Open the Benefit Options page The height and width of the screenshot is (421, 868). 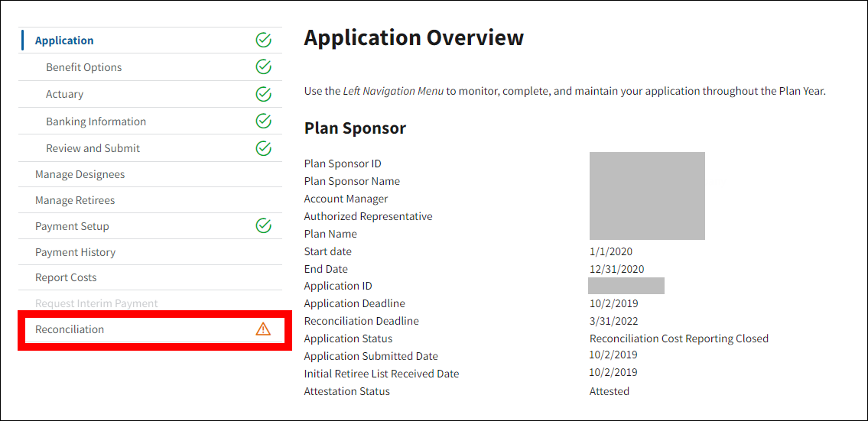(83, 67)
